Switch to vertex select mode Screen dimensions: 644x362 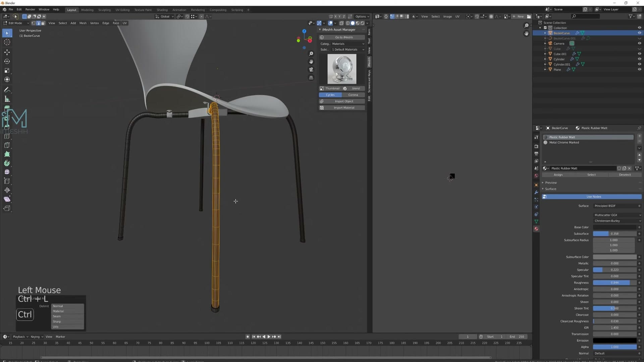[33, 23]
